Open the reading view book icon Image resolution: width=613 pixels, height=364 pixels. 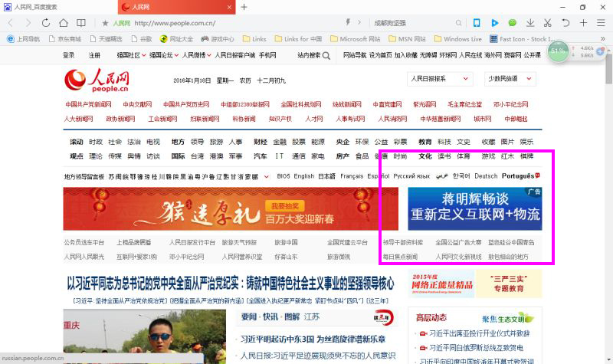tap(81, 23)
